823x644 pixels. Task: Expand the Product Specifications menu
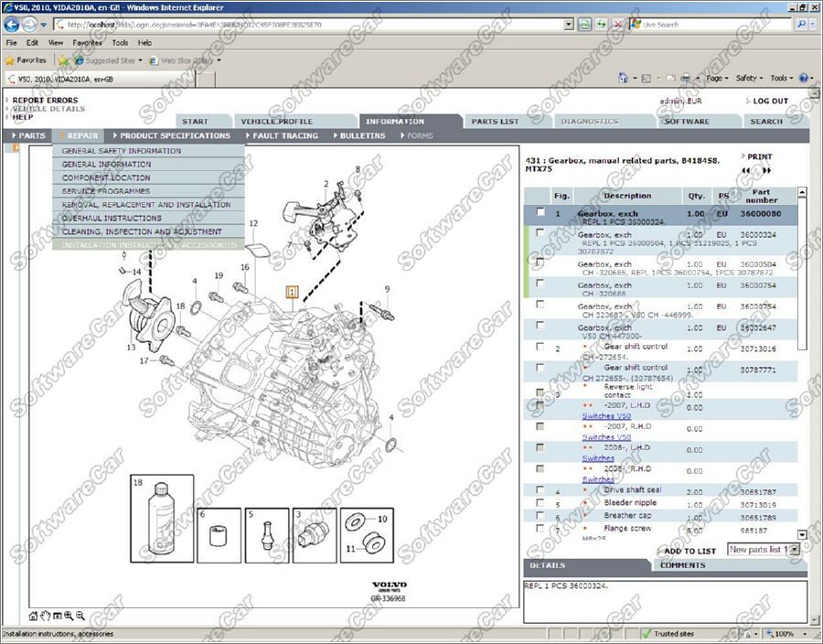(175, 135)
